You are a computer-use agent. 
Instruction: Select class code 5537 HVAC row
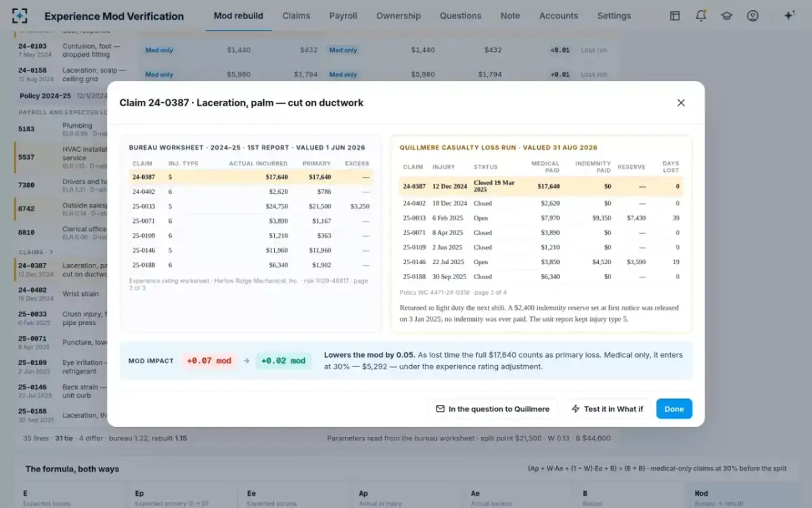pos(61,157)
